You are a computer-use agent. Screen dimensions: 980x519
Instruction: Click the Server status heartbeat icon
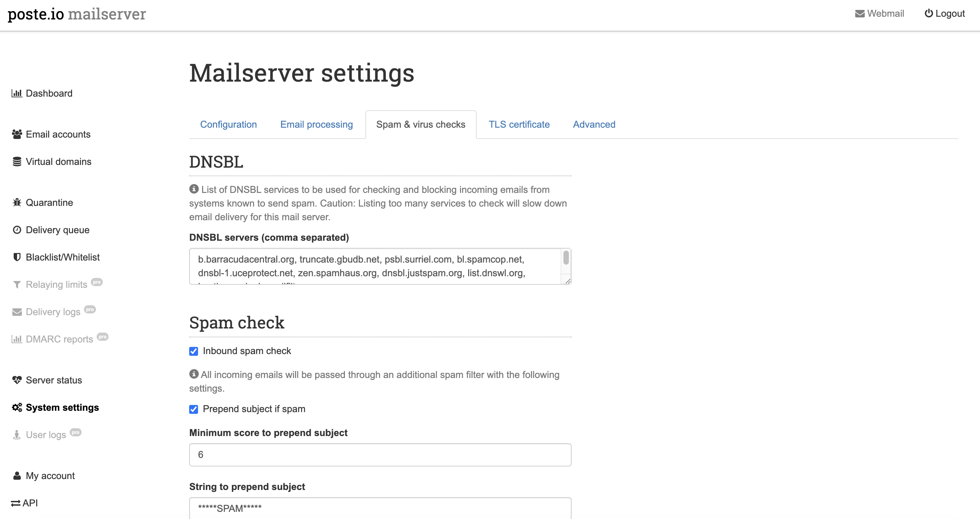(x=17, y=380)
